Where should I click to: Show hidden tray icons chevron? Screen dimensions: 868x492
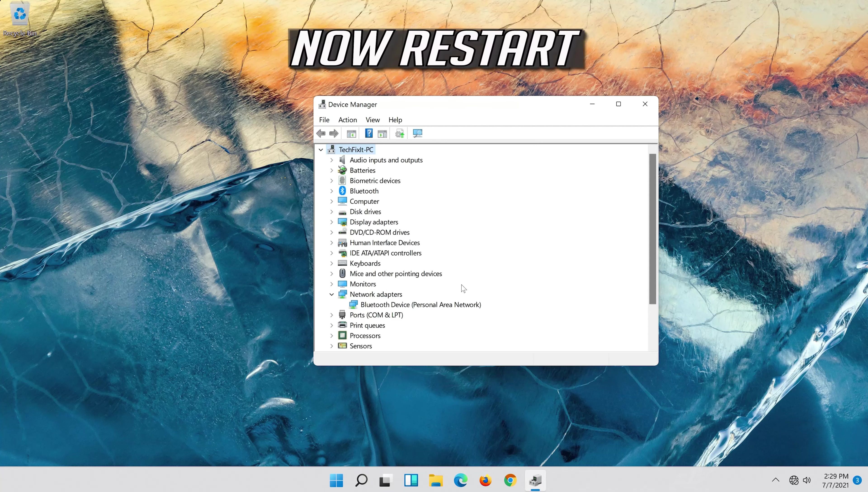pos(776,480)
